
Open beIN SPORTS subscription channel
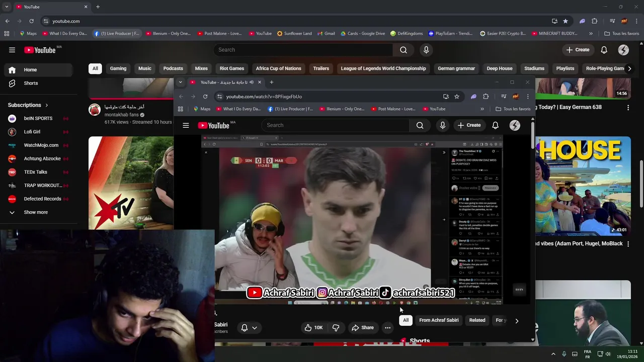click(x=38, y=118)
